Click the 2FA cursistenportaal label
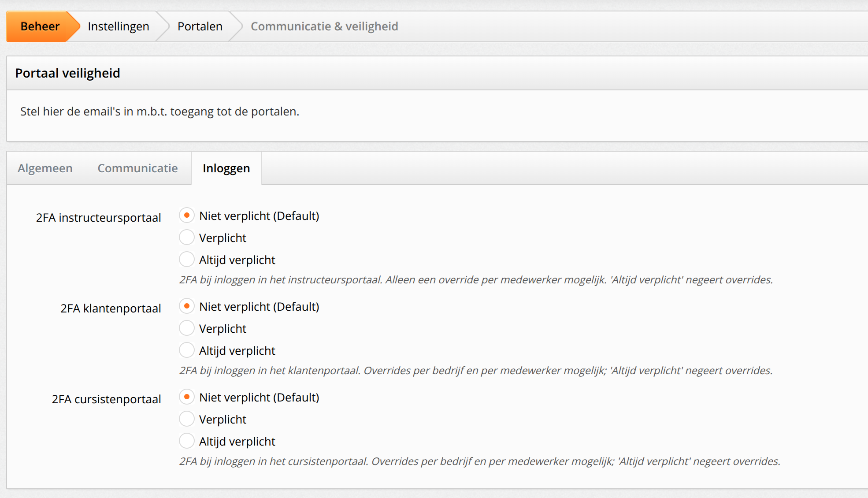The height and width of the screenshot is (498, 868). click(x=107, y=399)
